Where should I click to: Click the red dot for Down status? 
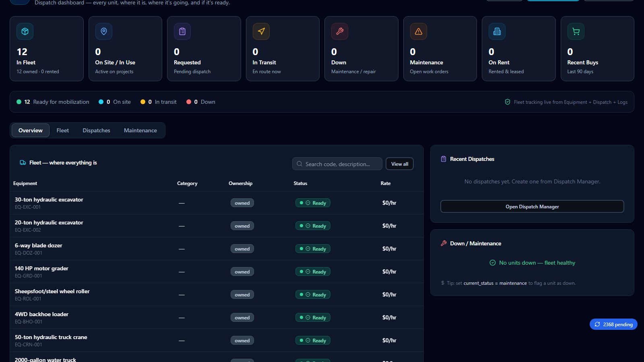pyautogui.click(x=189, y=102)
